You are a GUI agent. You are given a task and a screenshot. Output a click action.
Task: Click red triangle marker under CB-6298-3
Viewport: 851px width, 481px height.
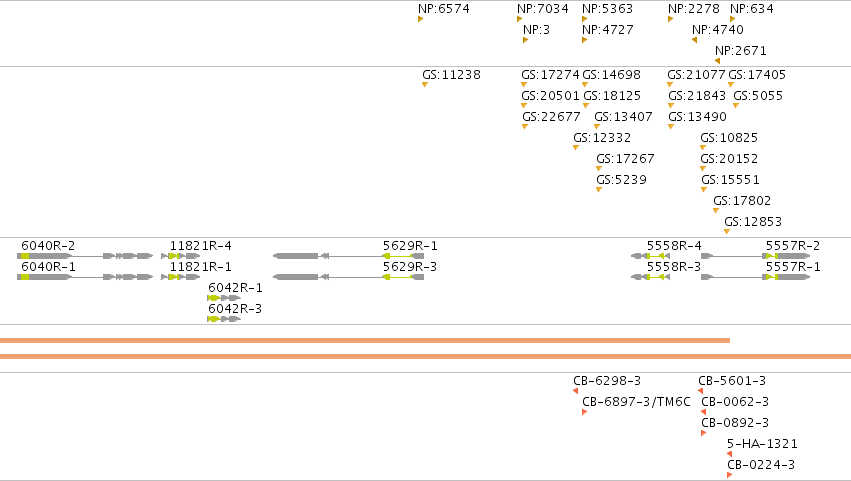(575, 391)
